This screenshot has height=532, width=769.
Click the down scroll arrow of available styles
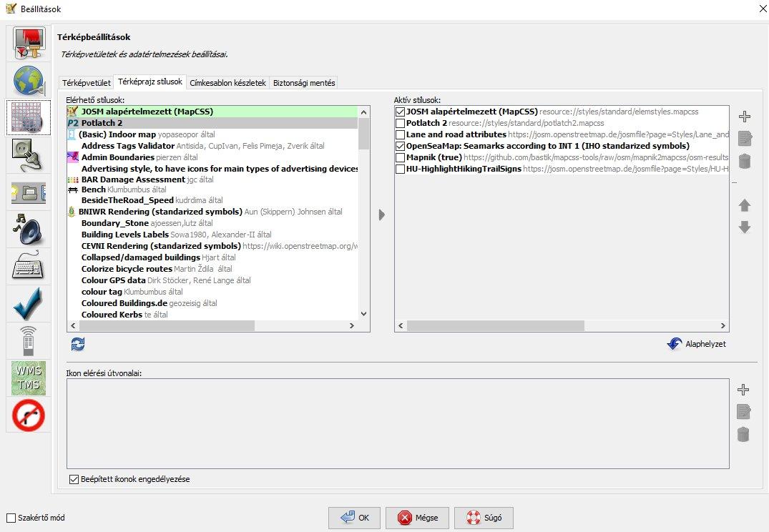coord(363,314)
